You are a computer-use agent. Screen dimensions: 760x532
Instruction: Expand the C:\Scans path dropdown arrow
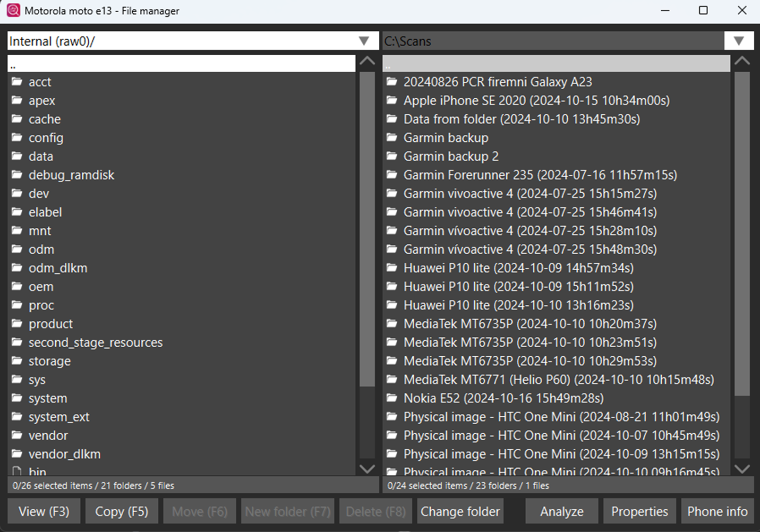coord(739,41)
